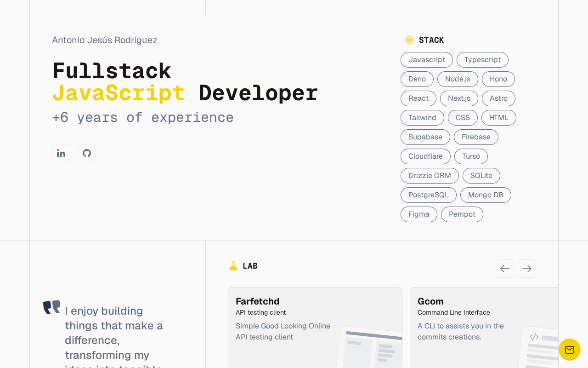Click the quotation mark icon

tap(52, 307)
